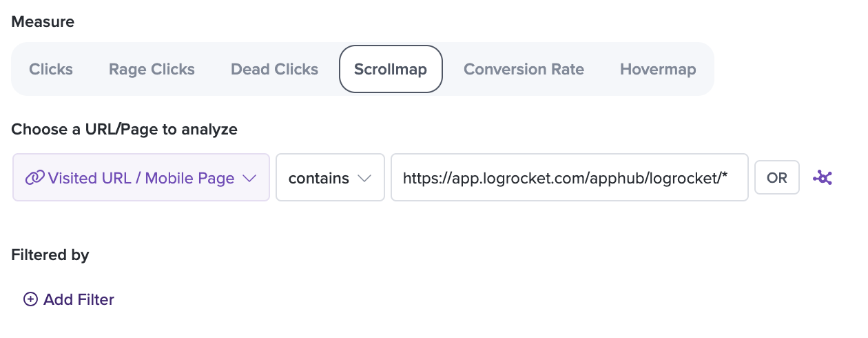Select the Clicks measure option
The height and width of the screenshot is (338, 868).
pos(51,69)
